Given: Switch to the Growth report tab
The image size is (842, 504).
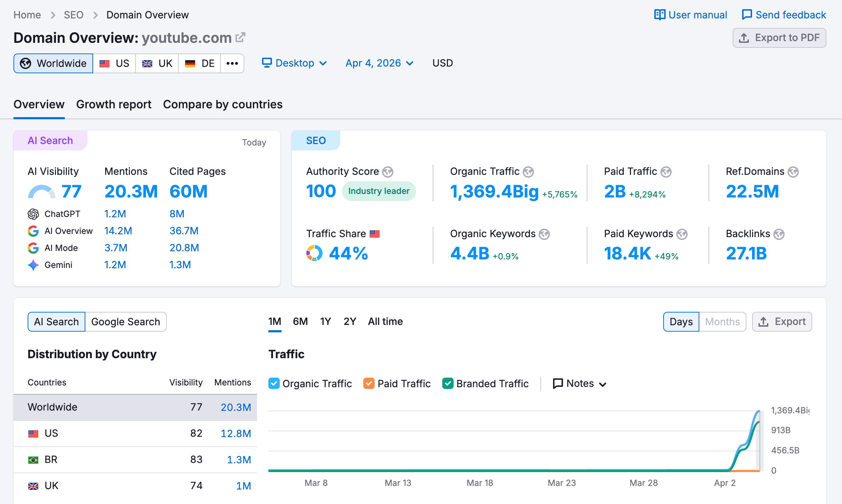Looking at the screenshot, I should pyautogui.click(x=114, y=104).
